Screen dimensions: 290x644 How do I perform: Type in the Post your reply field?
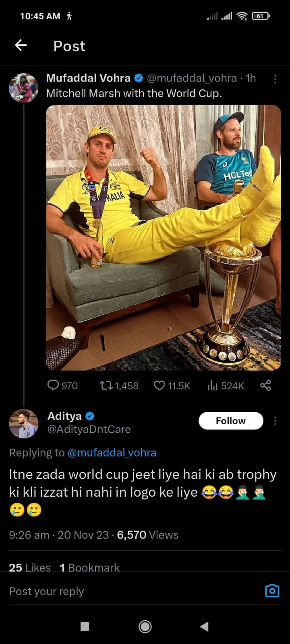[121, 591]
